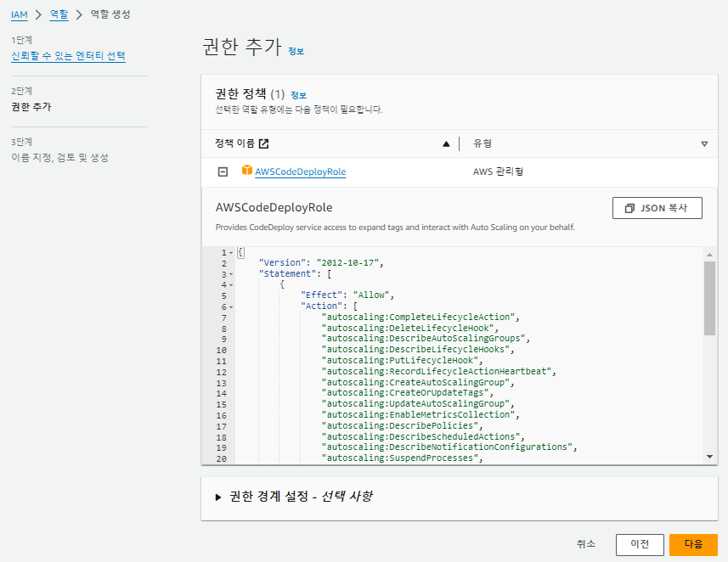728x562 pixels.
Task: Click the copy icon in JSON 복사
Action: pos(629,208)
